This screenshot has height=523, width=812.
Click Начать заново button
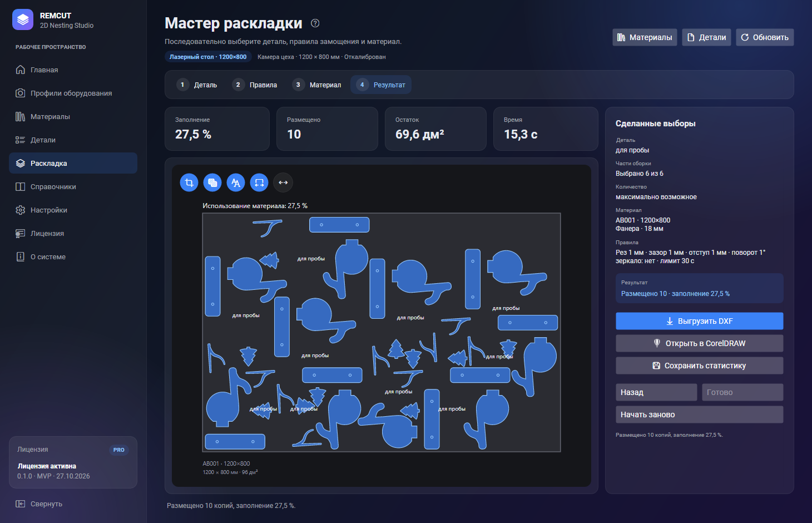[x=700, y=415]
